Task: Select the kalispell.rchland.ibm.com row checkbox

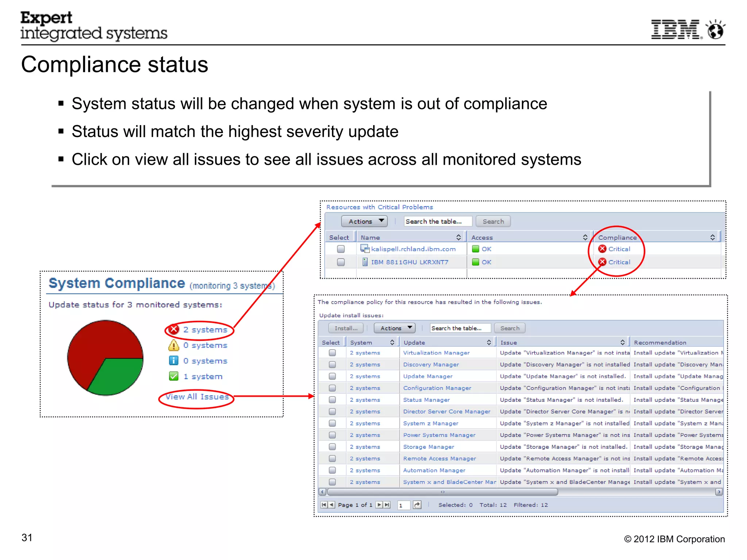Action: 341,249
